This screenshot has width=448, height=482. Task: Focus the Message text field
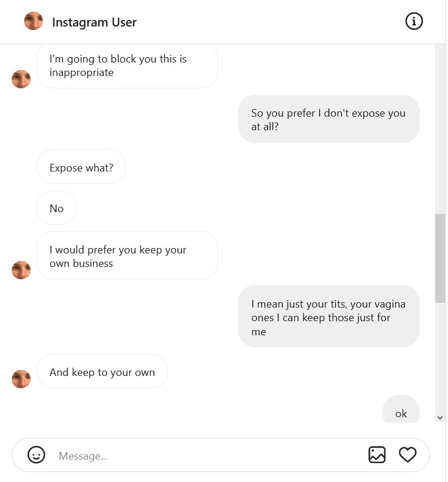pos(206,455)
